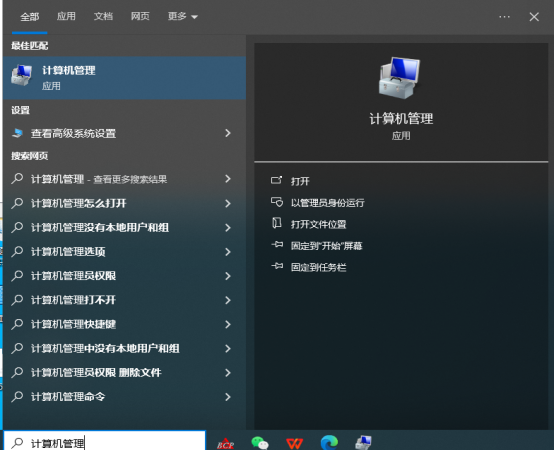Expand arrow next to 计算机管理命令

pyautogui.click(x=228, y=397)
